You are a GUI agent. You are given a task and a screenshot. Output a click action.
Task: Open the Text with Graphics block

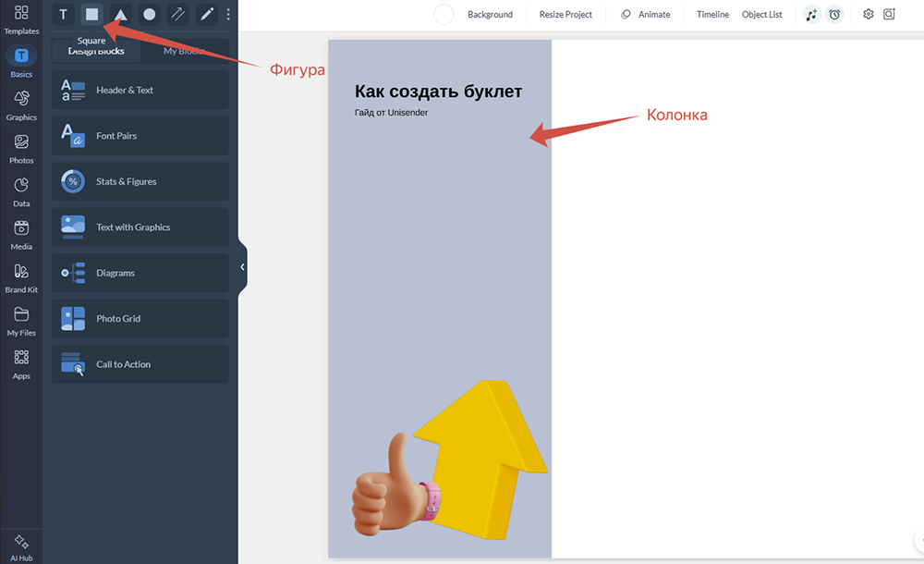pos(140,227)
